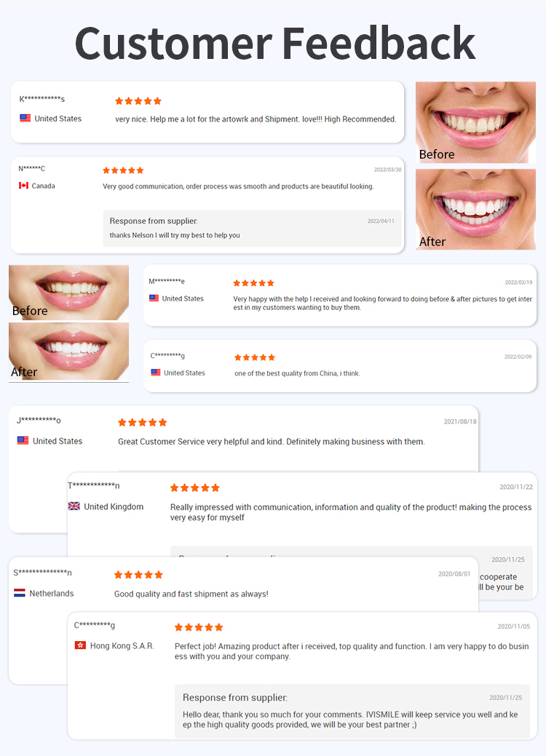The height and width of the screenshot is (756, 546).
Task: Click the United States flag beside K***s
Action: tap(25, 118)
